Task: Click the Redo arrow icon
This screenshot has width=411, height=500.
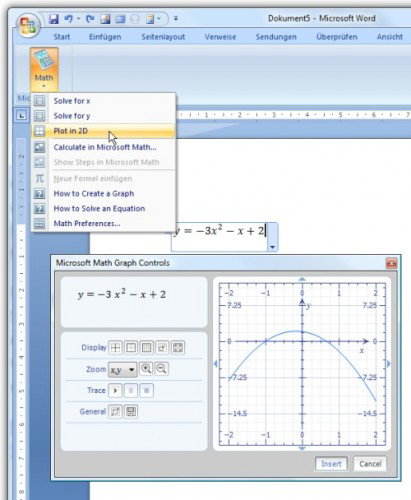Action: (90, 19)
